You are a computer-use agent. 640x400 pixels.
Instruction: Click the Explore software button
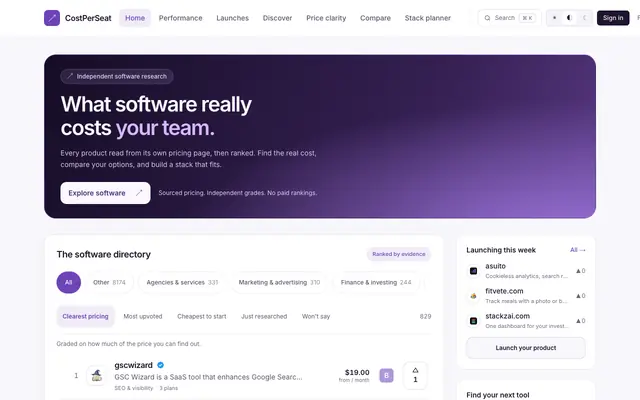[x=105, y=193]
